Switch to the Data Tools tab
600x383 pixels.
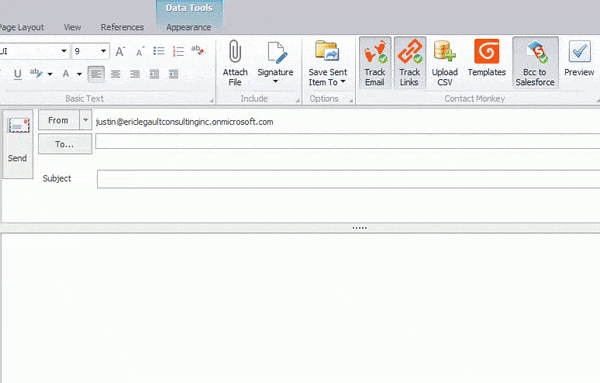189,8
